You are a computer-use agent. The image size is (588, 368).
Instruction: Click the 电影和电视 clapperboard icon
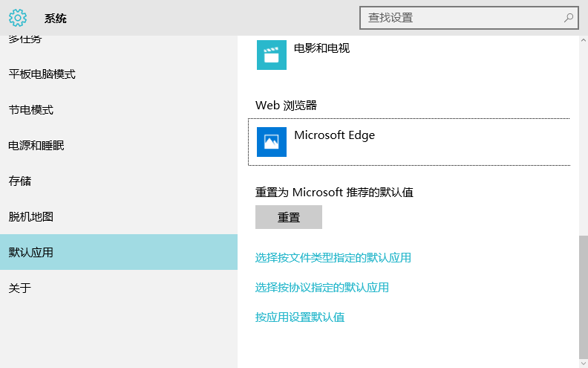pos(272,55)
